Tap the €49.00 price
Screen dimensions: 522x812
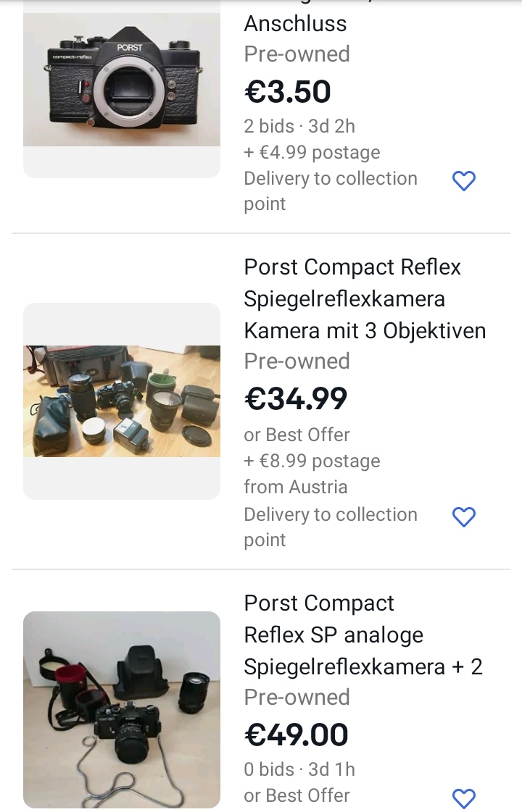click(x=297, y=735)
